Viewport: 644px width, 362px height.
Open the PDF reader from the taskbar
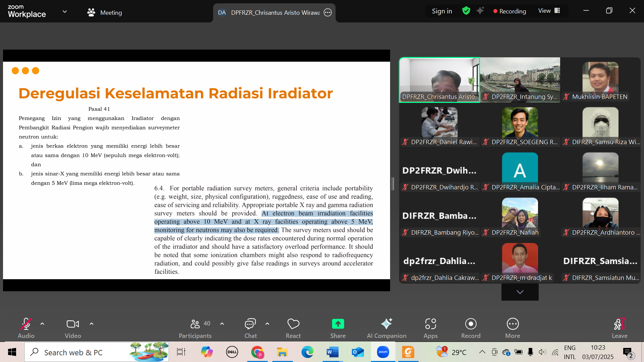point(408,352)
